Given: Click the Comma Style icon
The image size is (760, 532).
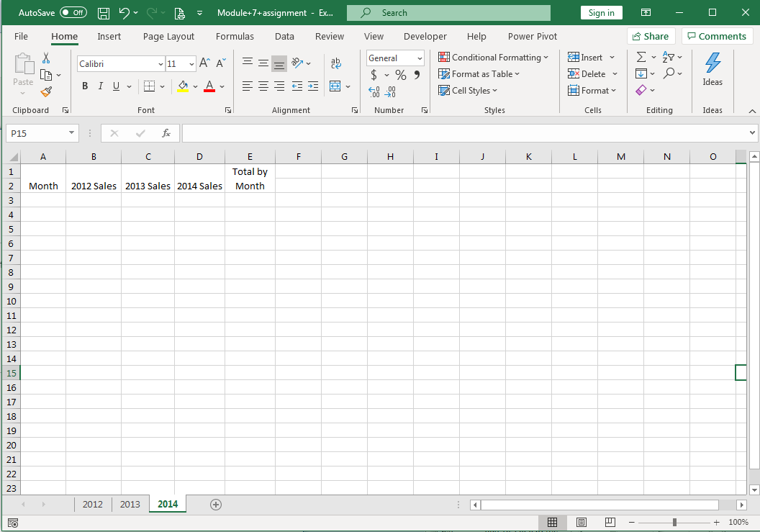Looking at the screenshot, I should click(x=418, y=74).
